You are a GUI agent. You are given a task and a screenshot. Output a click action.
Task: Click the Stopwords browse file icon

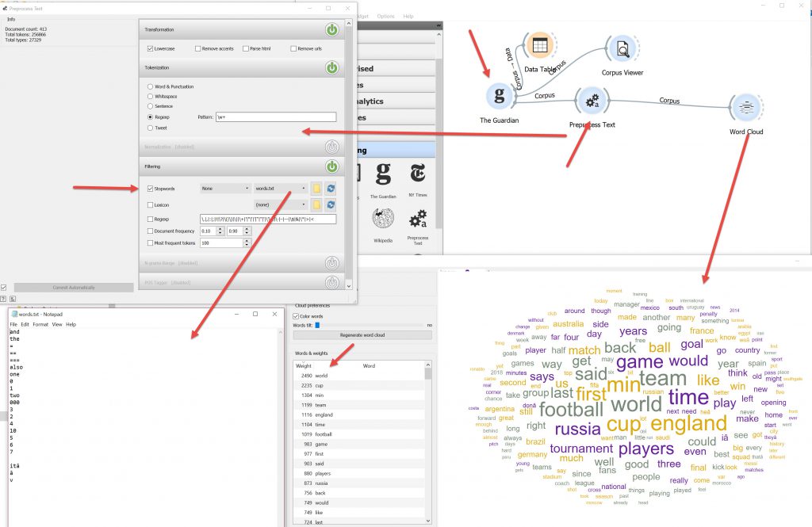[x=316, y=189]
